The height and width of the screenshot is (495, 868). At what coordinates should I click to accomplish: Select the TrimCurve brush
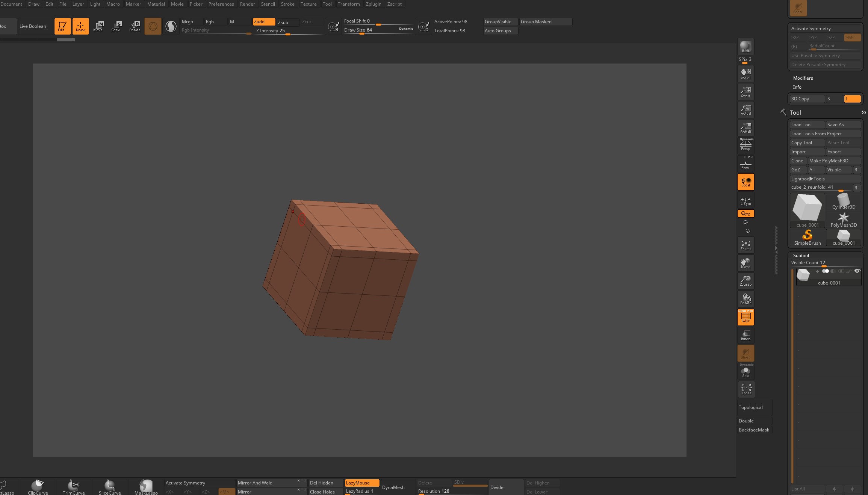74,487
